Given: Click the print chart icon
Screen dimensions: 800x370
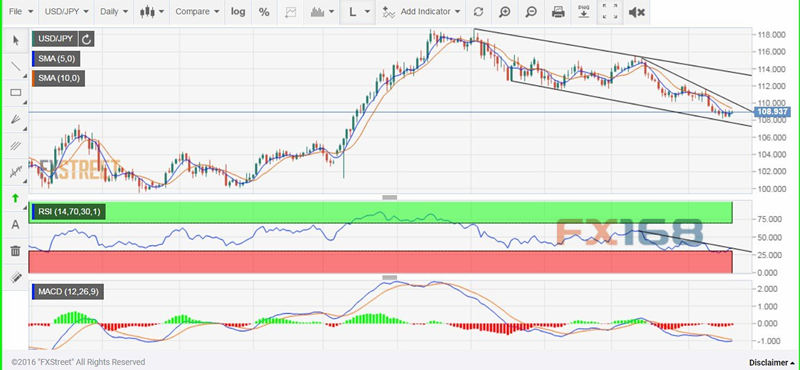Looking at the screenshot, I should 558,12.
